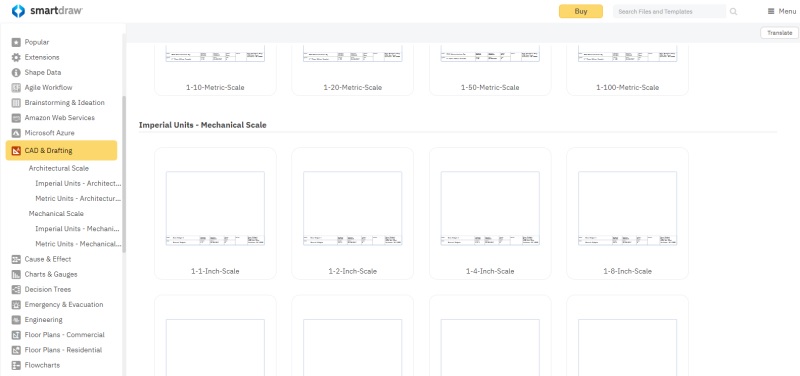The image size is (800, 376).
Task: Click the smartdraw wordmark link
Action: coord(56,11)
